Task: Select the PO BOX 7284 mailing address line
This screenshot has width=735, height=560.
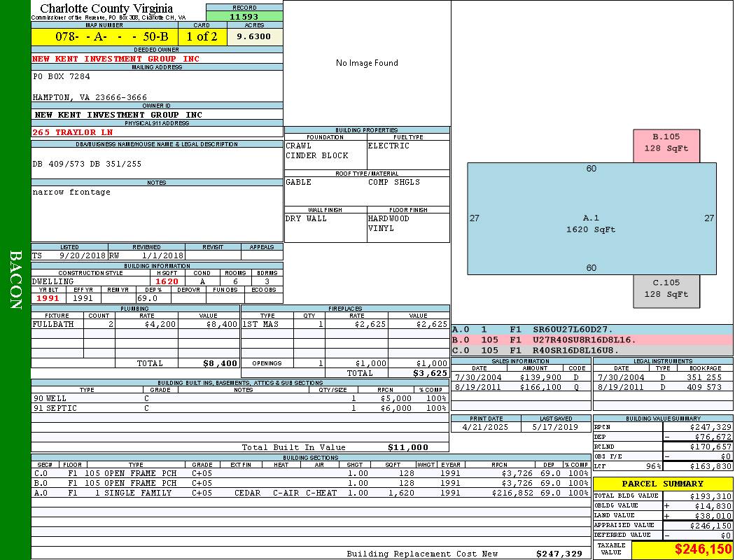Action: pos(62,76)
